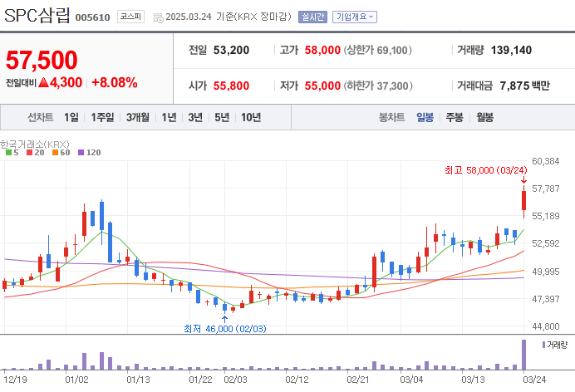Click the 거래대금 value 7,875 백만
The image size is (575, 392).
(x=525, y=86)
